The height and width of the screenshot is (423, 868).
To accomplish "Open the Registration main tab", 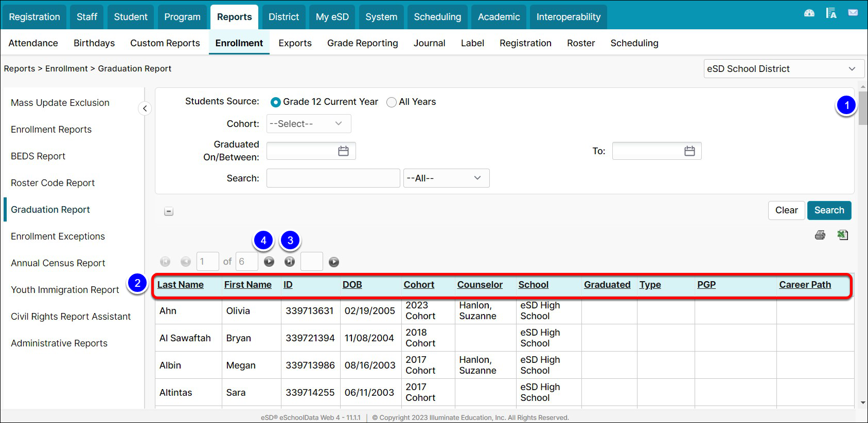I will [34, 17].
